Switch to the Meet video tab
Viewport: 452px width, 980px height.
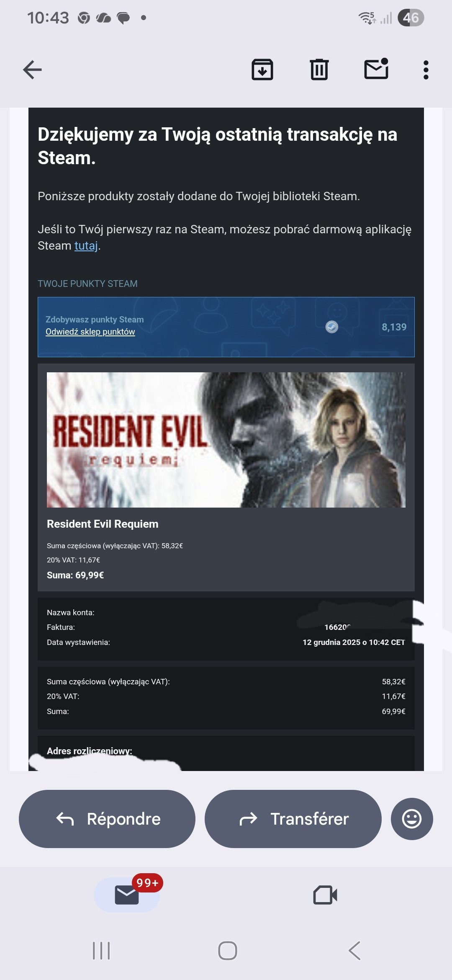(x=325, y=895)
